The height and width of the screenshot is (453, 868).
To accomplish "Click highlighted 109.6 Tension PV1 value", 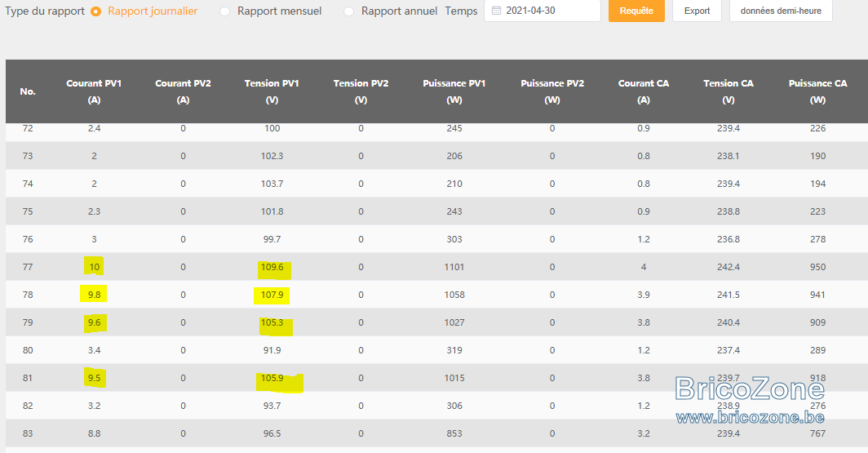I will [x=272, y=267].
